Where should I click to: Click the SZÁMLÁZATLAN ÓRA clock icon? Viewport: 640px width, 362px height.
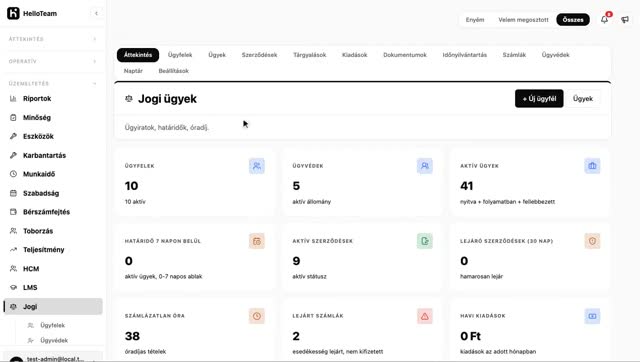257,316
